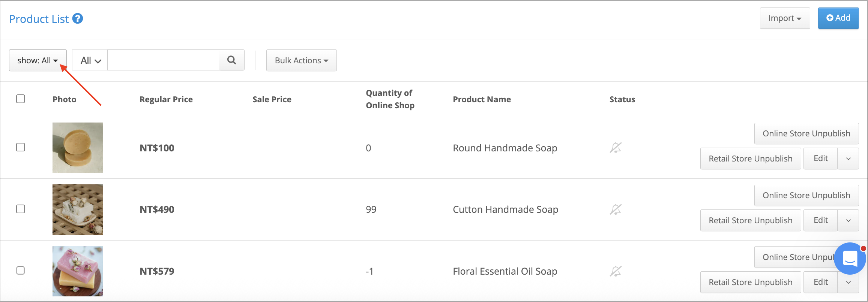This screenshot has height=302, width=868.
Task: Open the Cutton Handmade Soap photo thumbnail
Action: coord(78,209)
